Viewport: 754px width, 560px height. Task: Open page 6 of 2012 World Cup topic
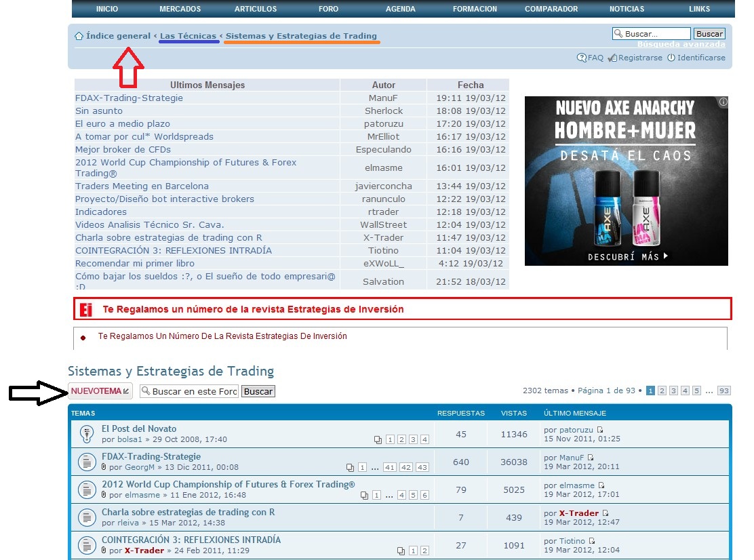(424, 496)
